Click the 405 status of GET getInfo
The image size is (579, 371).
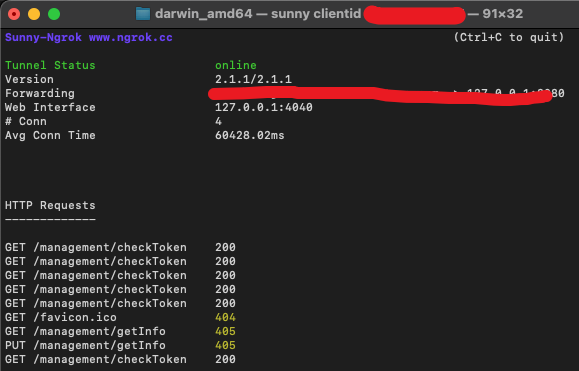[x=225, y=332]
